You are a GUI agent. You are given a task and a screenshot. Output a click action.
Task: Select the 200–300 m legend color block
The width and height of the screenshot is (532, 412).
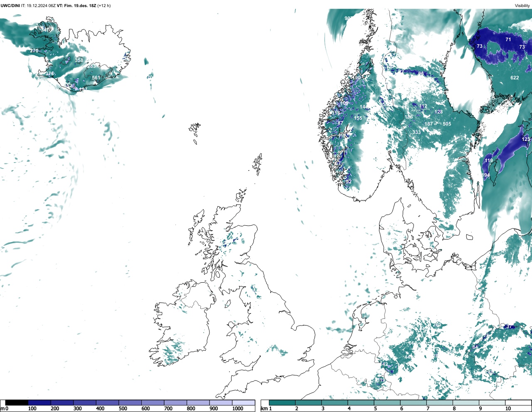pyautogui.click(x=62, y=402)
